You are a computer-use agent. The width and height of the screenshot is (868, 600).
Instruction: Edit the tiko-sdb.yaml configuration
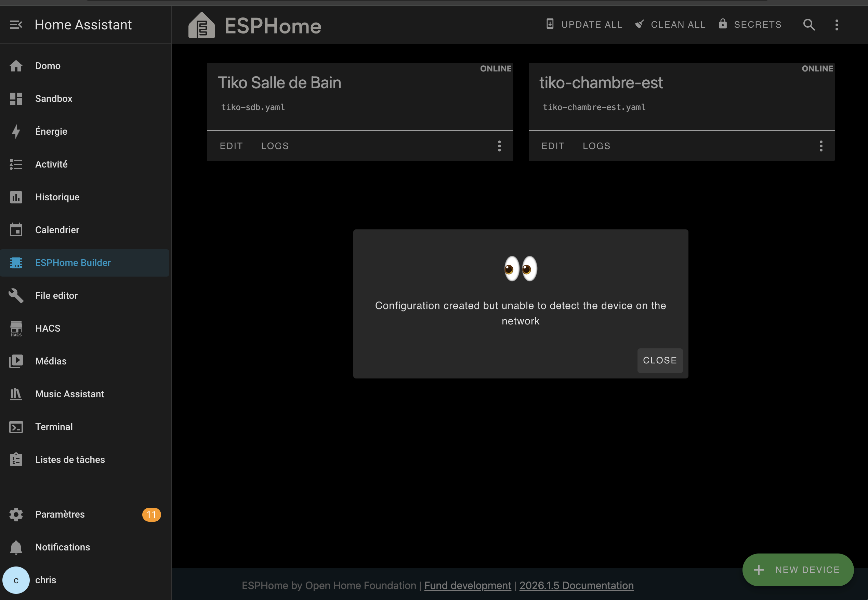pos(231,146)
